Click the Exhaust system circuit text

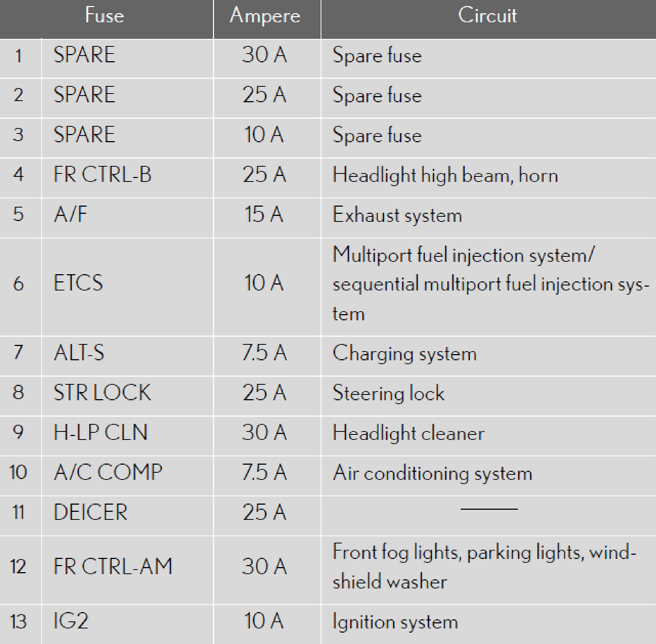tap(397, 215)
